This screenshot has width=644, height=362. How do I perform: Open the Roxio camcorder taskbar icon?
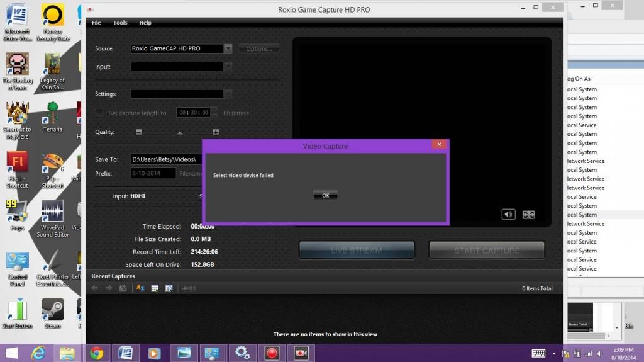[x=301, y=353]
